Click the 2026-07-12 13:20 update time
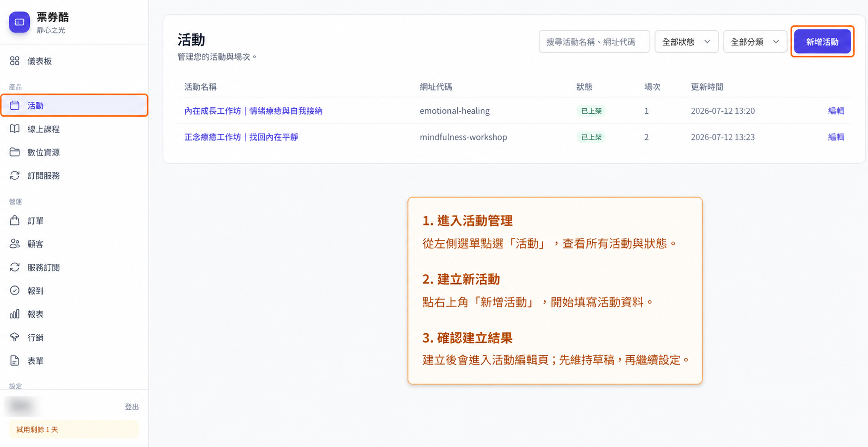This screenshot has width=868, height=447. tap(723, 111)
